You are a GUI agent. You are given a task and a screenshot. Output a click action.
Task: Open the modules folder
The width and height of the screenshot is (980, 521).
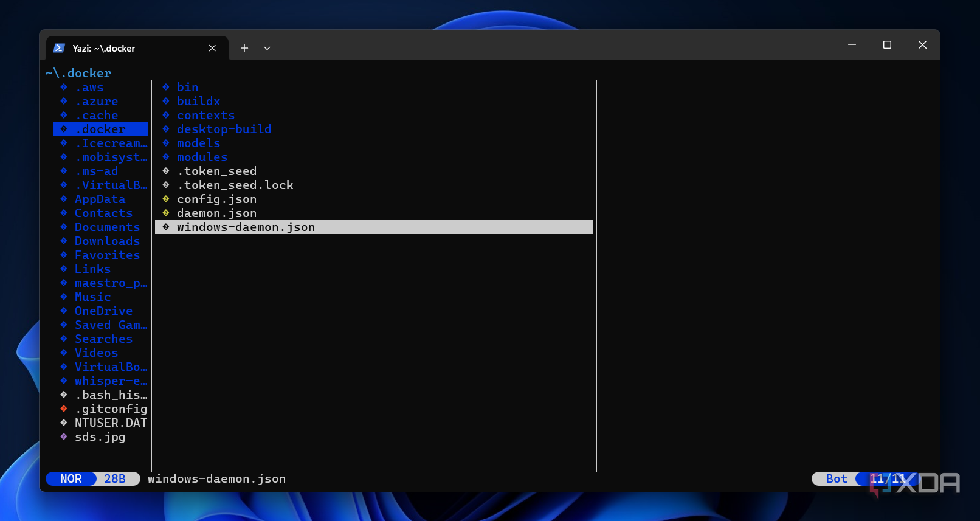pos(202,157)
